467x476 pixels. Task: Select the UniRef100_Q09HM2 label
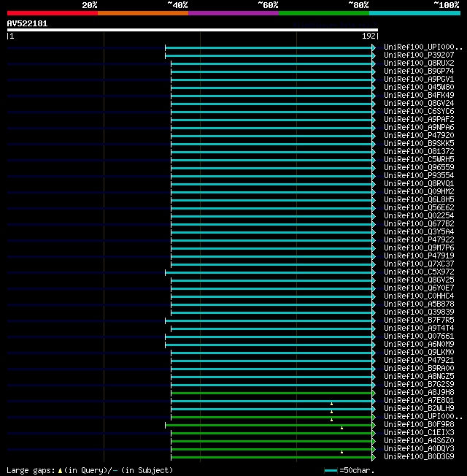(x=419, y=191)
